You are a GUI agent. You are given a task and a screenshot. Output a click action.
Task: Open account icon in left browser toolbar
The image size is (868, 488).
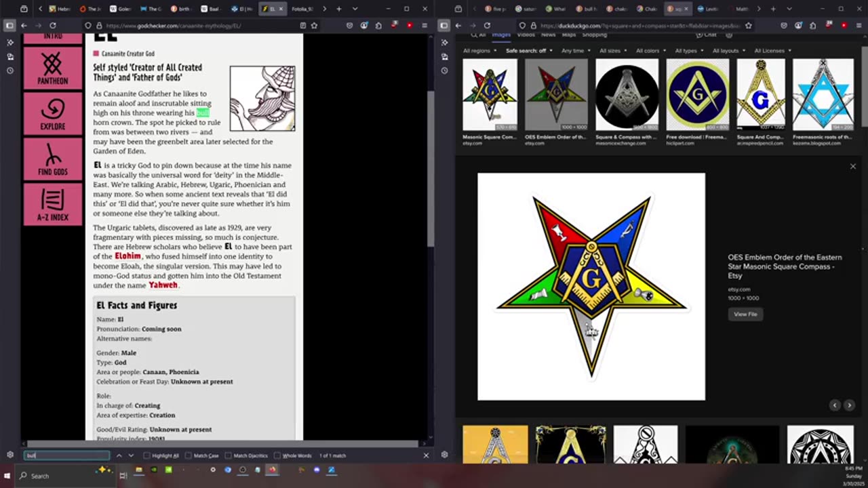(x=364, y=25)
